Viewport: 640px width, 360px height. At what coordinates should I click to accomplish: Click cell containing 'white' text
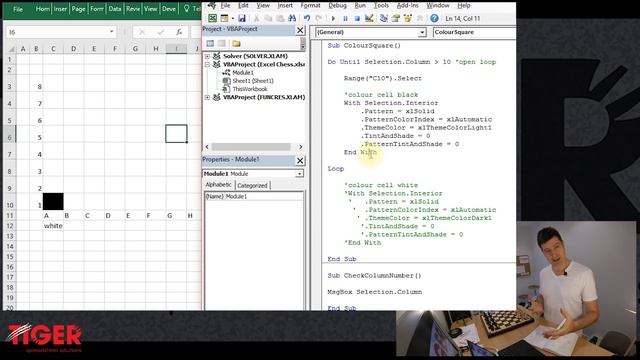53,226
